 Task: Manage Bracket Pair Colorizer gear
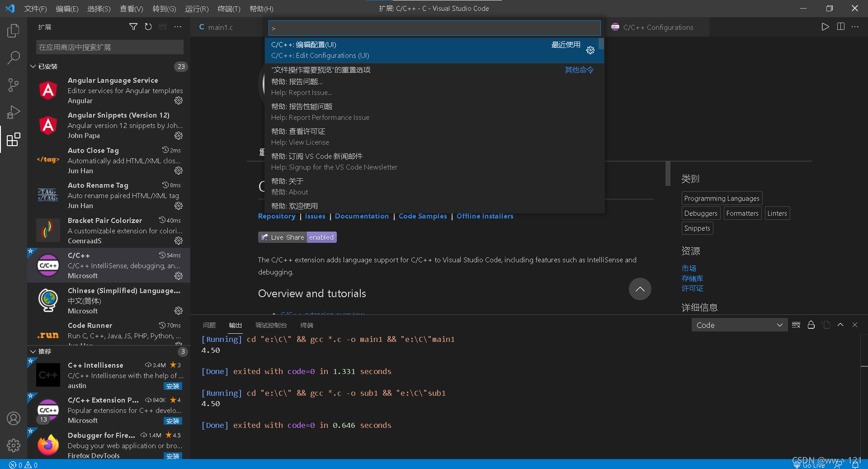[179, 241]
